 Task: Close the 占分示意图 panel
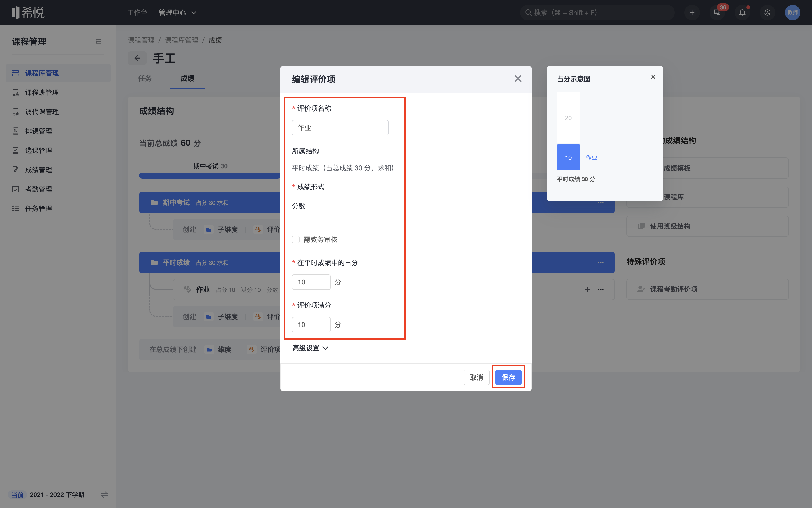pyautogui.click(x=653, y=77)
